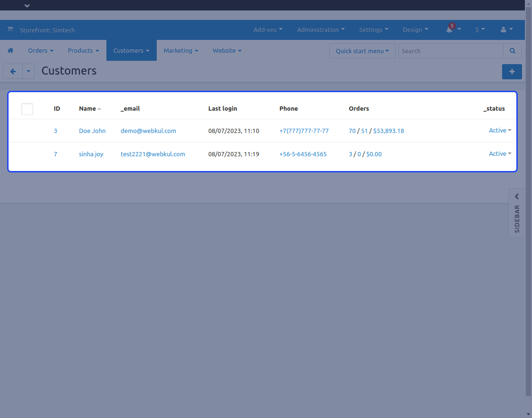Click the home icon in navigation bar
The image size is (532, 418).
(10, 50)
